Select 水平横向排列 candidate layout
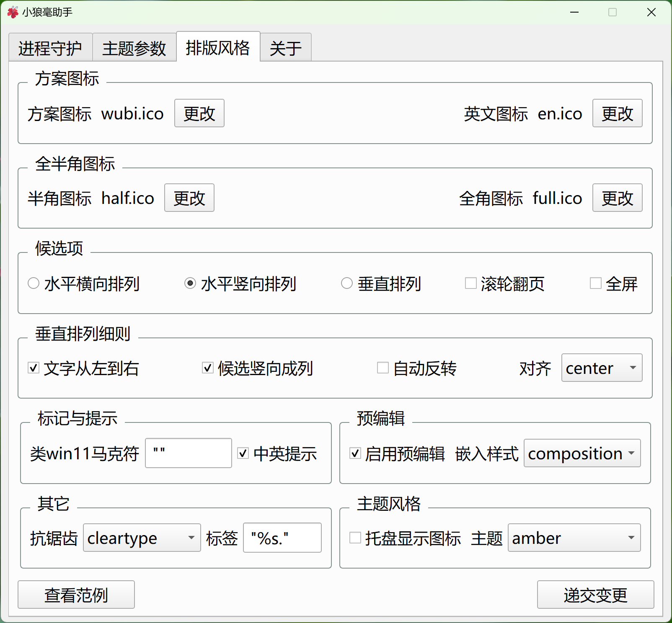This screenshot has height=623, width=672. pyautogui.click(x=34, y=283)
